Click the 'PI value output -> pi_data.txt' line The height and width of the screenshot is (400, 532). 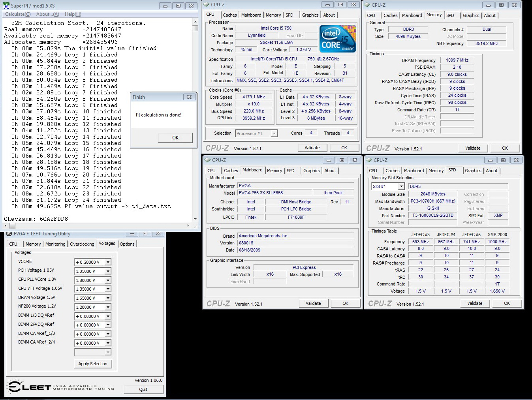tap(91, 206)
